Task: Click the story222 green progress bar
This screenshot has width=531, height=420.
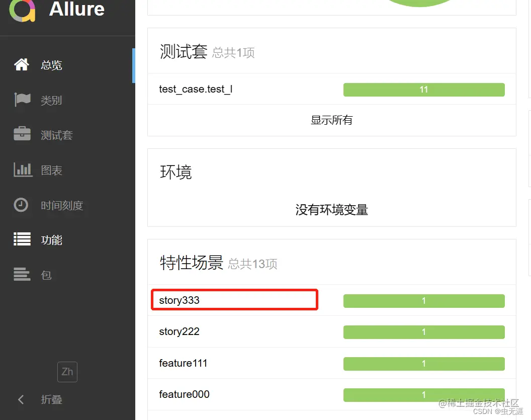Action: coord(424,332)
